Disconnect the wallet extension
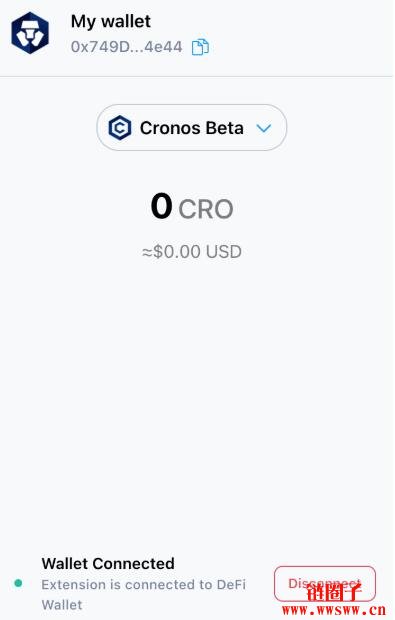Viewport: 395px width, 620px height. pos(325,584)
